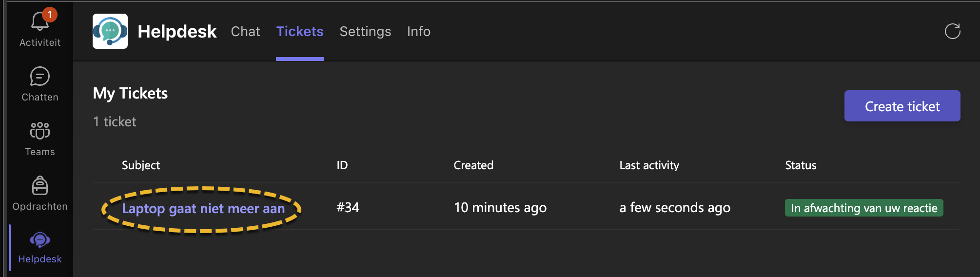Go to Teams in the sidebar
This screenshot has width=980, height=277.
click(x=40, y=131)
